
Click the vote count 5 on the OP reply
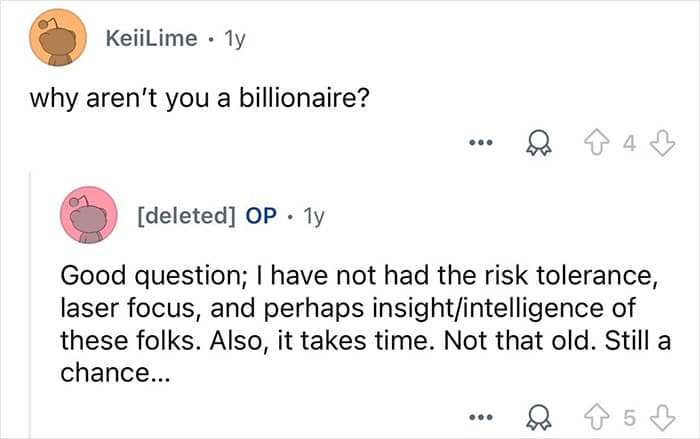click(x=630, y=414)
